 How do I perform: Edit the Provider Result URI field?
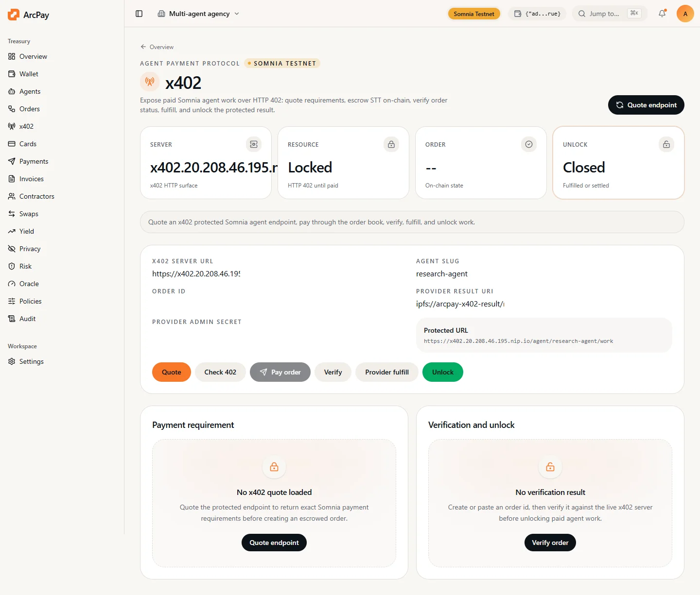[x=460, y=304]
